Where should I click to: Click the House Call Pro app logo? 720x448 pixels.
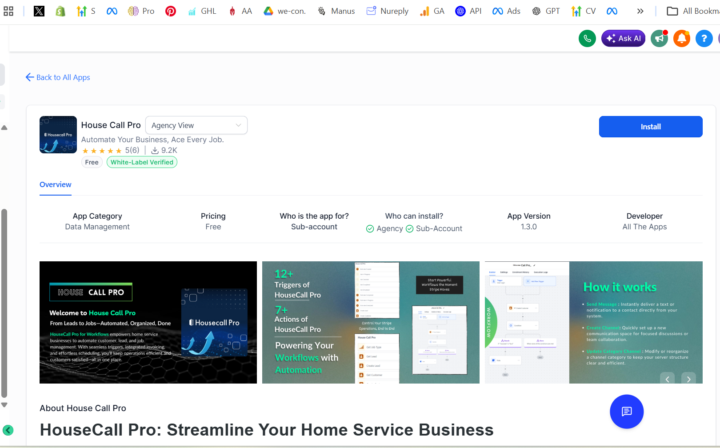[x=58, y=134]
